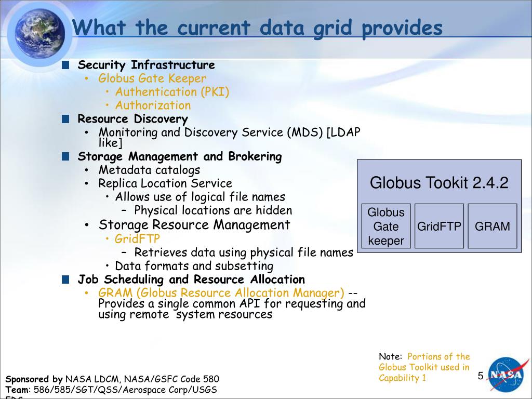Click 'Storage Resource Management' bullet
The image size is (532, 399).
pyautogui.click(x=194, y=225)
